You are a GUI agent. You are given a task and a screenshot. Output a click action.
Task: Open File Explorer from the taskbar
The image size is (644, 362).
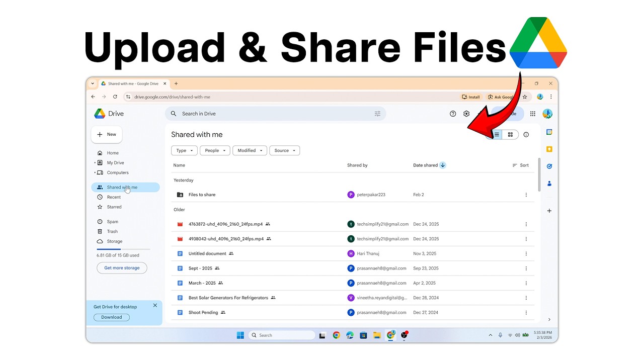(377, 335)
